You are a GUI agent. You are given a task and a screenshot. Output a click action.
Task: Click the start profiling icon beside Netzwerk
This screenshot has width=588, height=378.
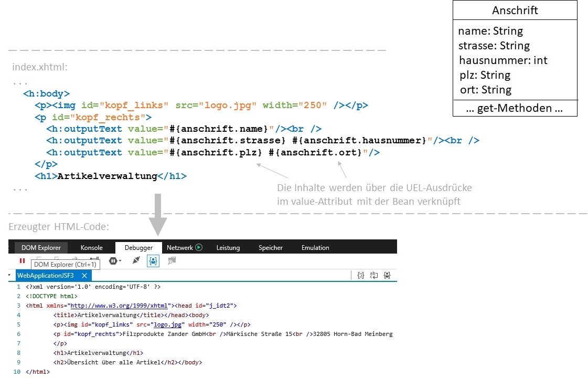(x=199, y=247)
